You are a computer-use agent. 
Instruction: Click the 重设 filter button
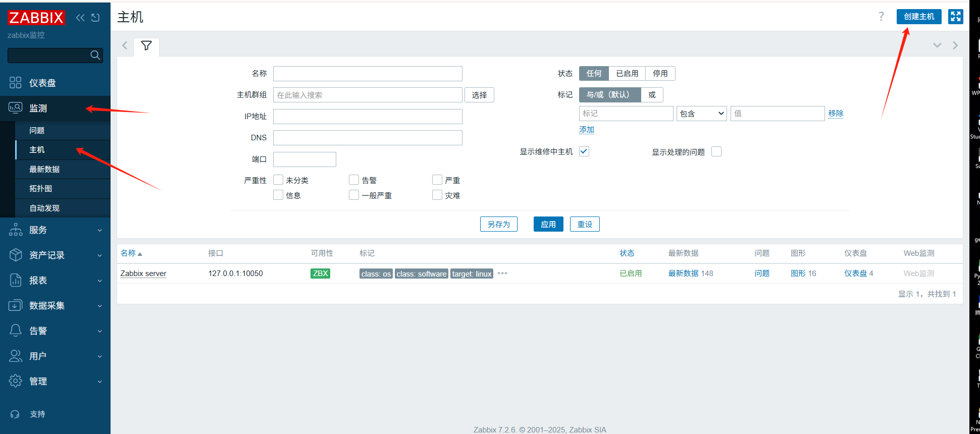(x=585, y=224)
